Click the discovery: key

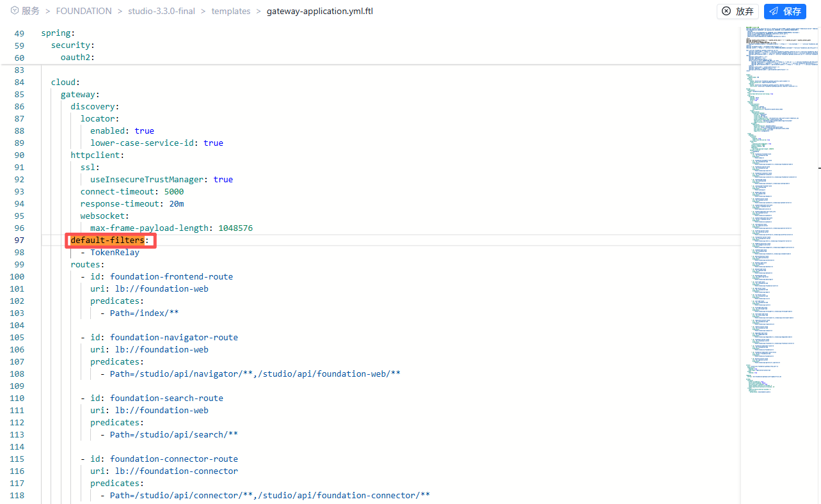[x=95, y=106]
